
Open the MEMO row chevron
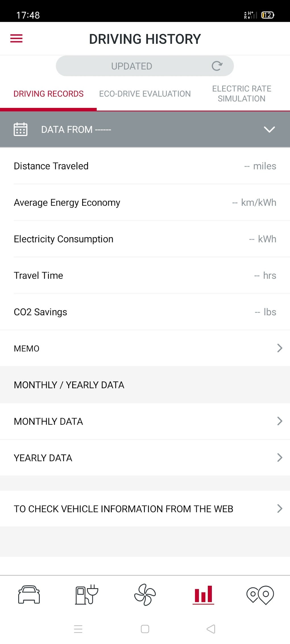[280, 348]
